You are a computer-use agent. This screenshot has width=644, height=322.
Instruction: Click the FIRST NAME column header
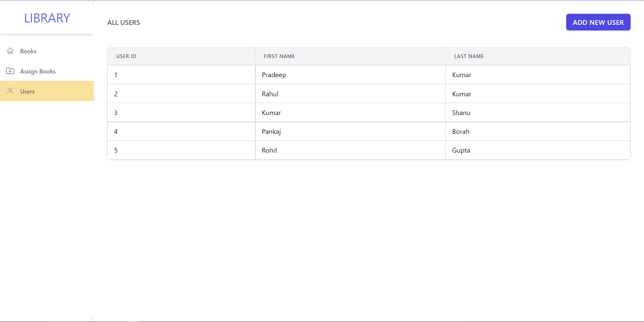pos(279,56)
